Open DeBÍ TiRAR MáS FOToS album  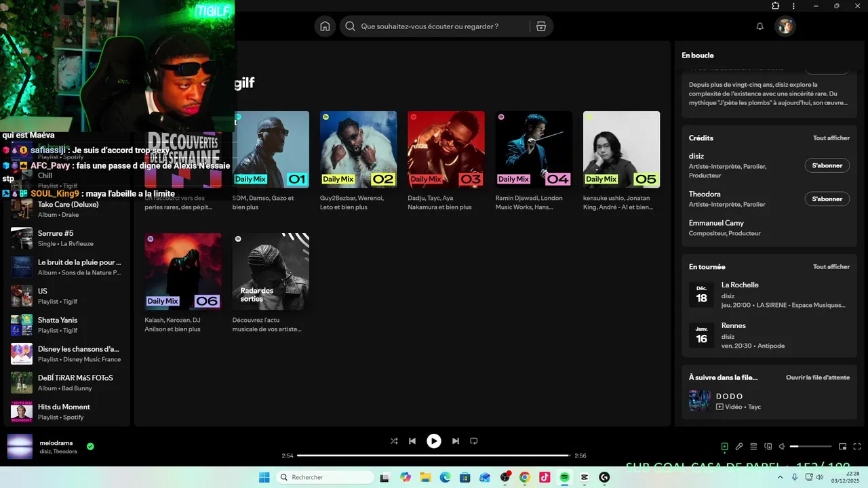66,382
